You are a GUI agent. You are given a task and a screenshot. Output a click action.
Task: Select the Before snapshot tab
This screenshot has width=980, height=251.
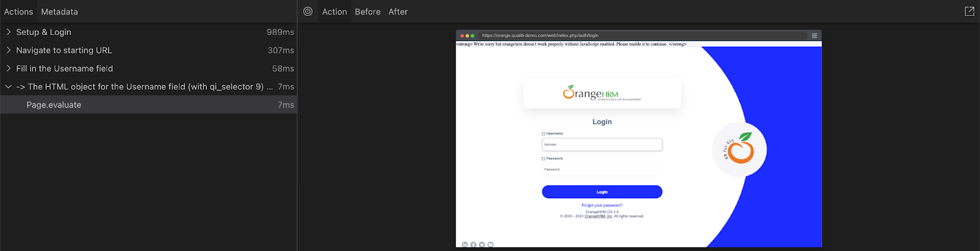pos(367,12)
